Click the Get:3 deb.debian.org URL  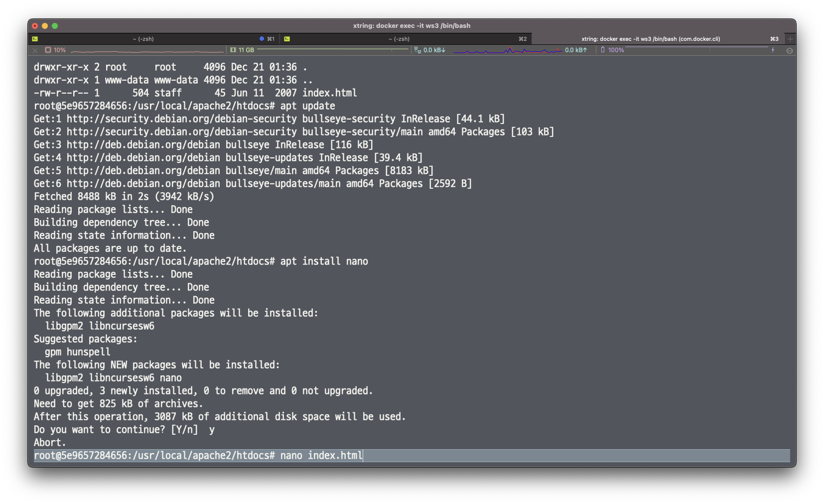143,144
